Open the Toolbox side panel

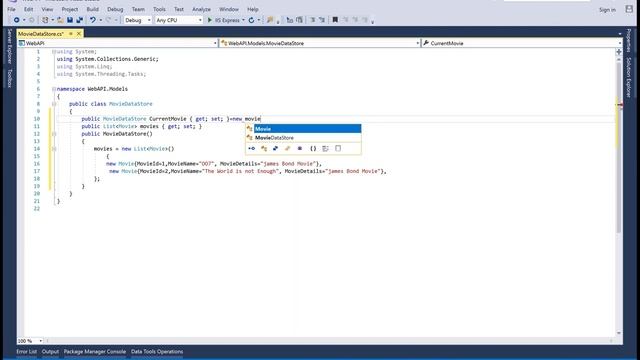tap(9, 78)
